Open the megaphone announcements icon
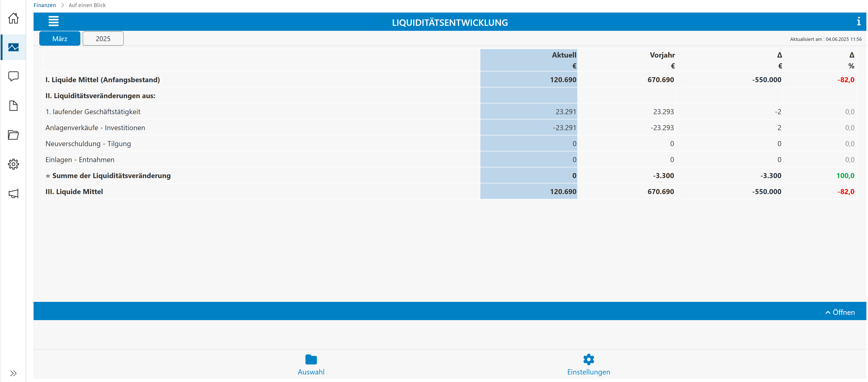 pyautogui.click(x=13, y=193)
